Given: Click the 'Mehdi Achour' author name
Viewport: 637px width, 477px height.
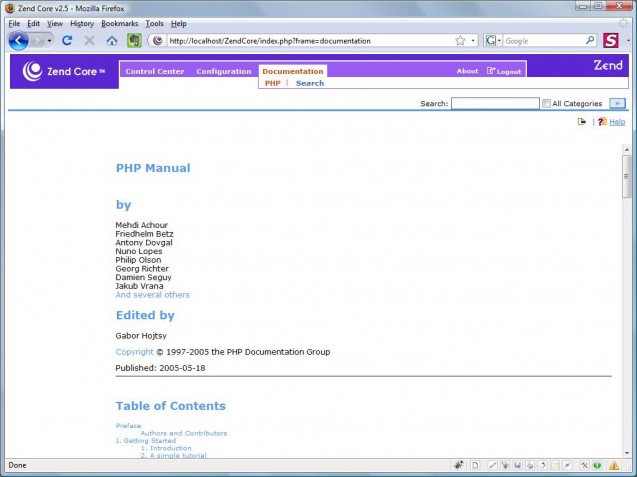Looking at the screenshot, I should pos(141,225).
